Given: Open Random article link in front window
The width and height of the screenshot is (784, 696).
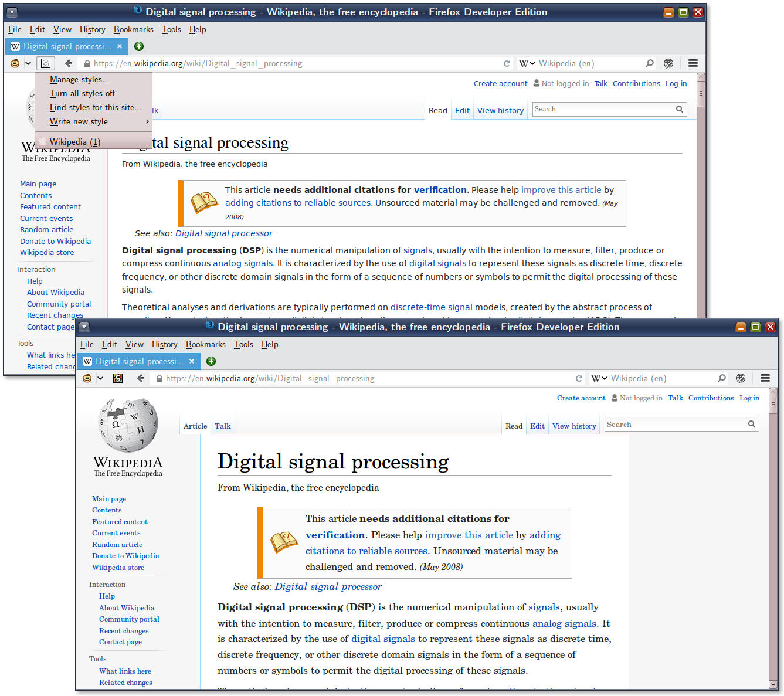Looking at the screenshot, I should (x=117, y=545).
